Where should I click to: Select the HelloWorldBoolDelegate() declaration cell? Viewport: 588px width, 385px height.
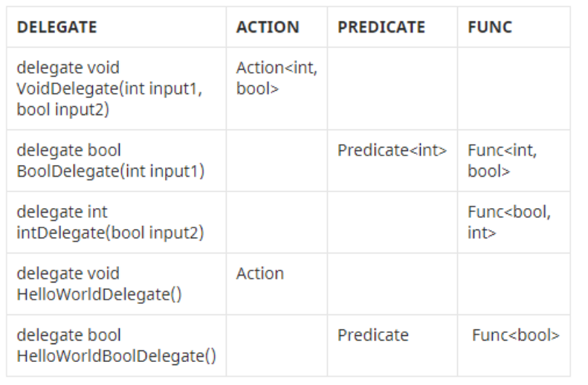[x=116, y=346]
